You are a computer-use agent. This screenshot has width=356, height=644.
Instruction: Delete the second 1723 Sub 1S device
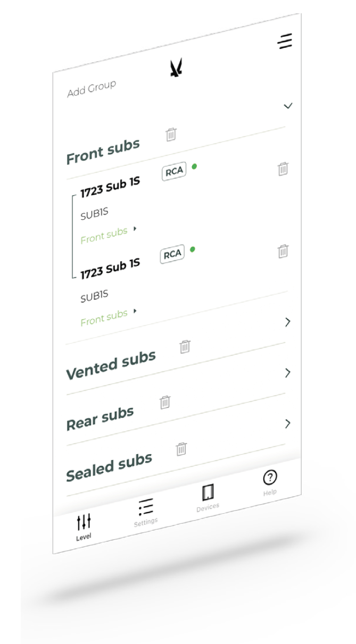(x=284, y=251)
